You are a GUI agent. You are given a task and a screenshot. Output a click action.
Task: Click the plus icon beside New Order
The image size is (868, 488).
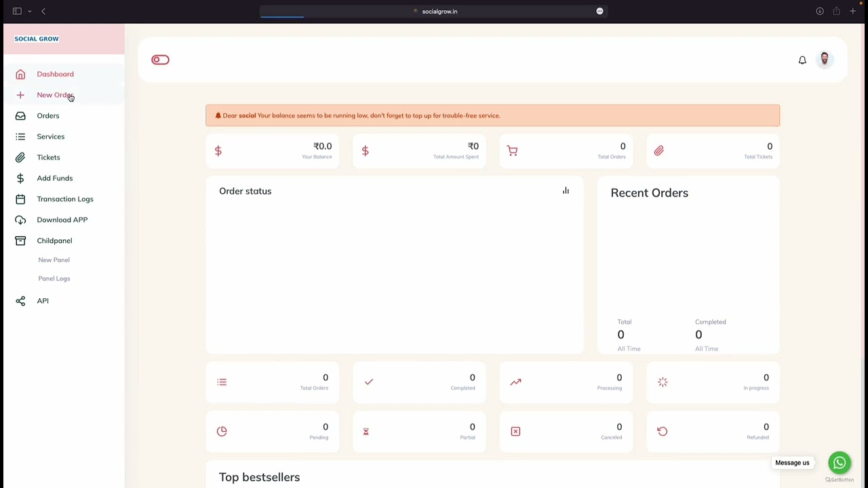point(20,95)
